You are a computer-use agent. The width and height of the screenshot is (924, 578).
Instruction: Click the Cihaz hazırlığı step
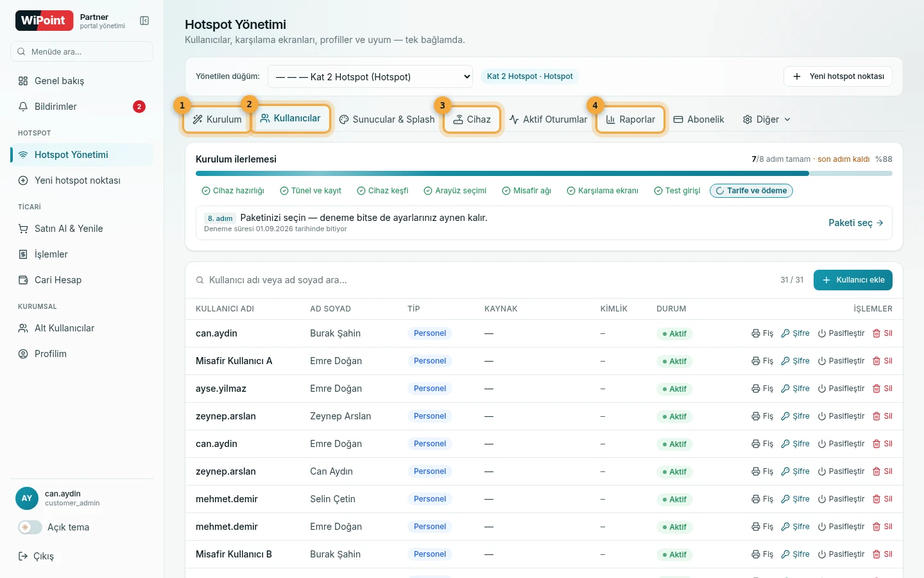point(232,191)
